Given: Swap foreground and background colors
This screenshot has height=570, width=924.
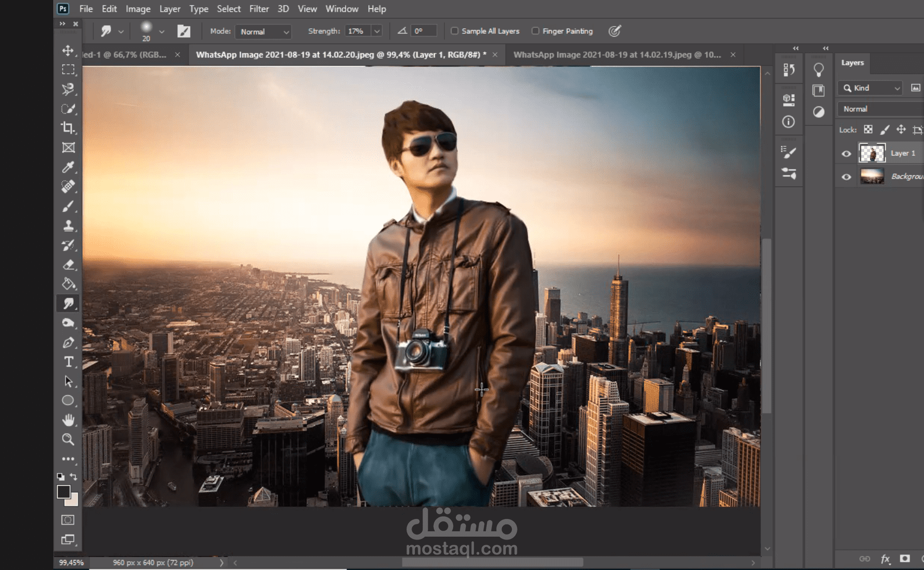Looking at the screenshot, I should (x=74, y=476).
